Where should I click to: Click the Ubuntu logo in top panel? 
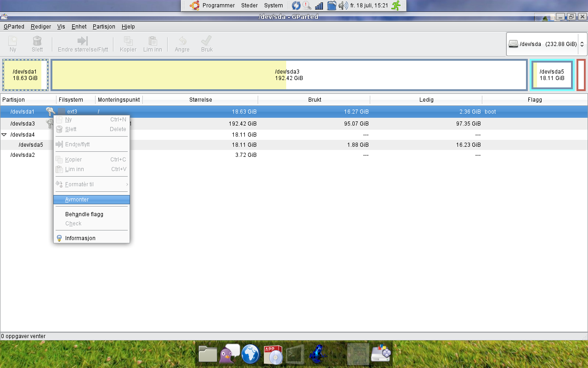[x=195, y=6]
